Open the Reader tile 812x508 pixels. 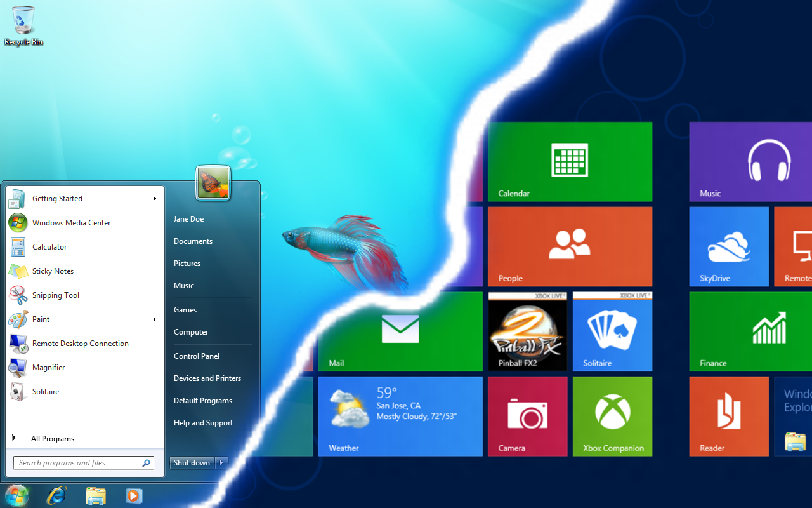729,417
